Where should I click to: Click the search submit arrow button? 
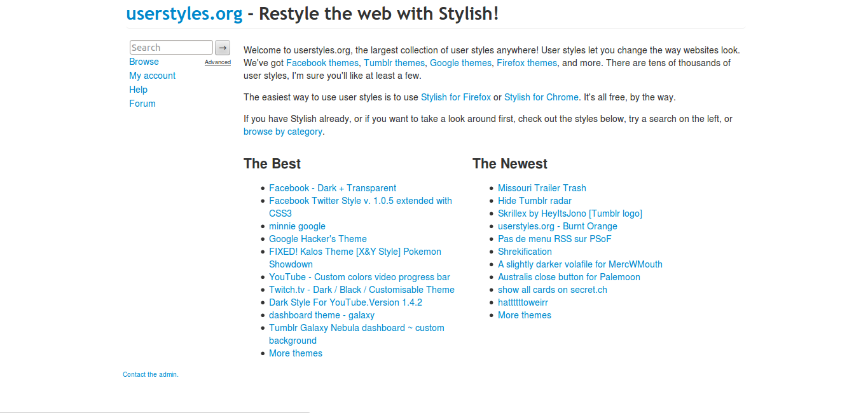(x=222, y=47)
